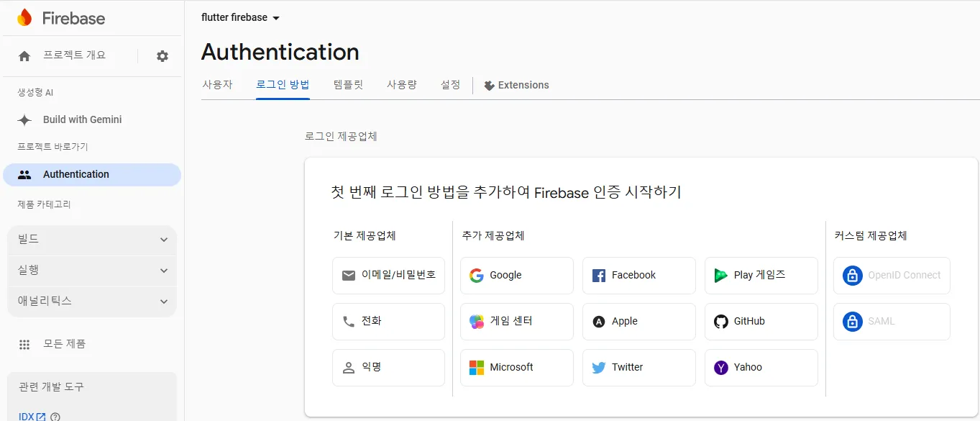The height and width of the screenshot is (421, 980).
Task: Select the SAML provider button
Action: 892,322
